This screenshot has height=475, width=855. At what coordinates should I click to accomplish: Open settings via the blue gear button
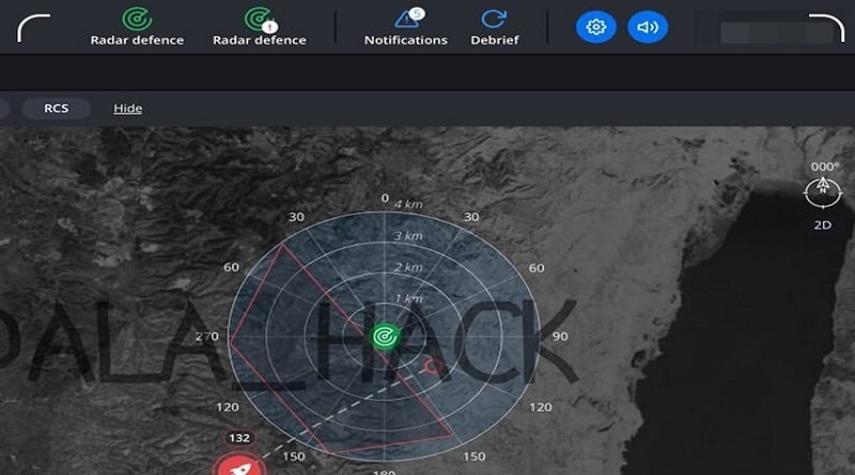(596, 27)
